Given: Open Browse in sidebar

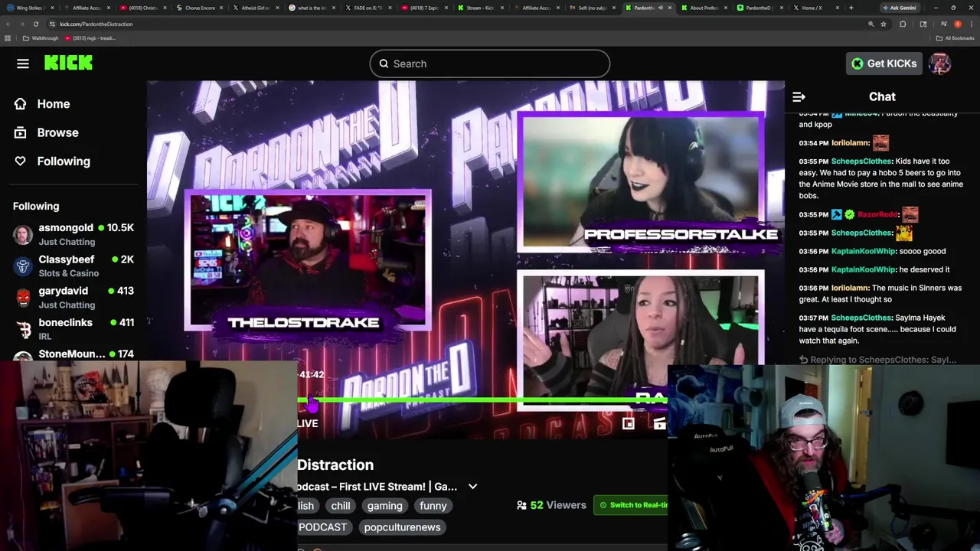Looking at the screenshot, I should tap(57, 132).
